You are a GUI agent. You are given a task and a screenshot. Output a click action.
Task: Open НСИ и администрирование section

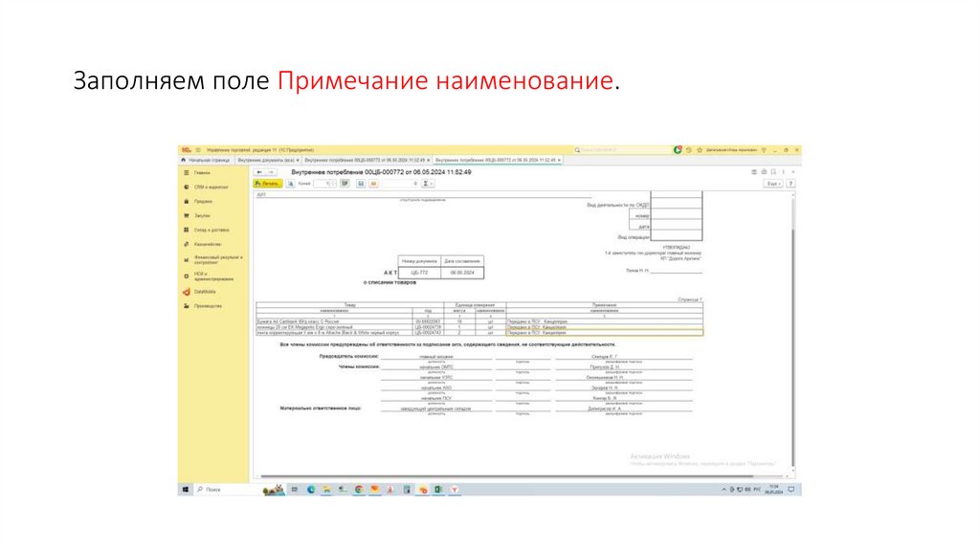pos(212,276)
